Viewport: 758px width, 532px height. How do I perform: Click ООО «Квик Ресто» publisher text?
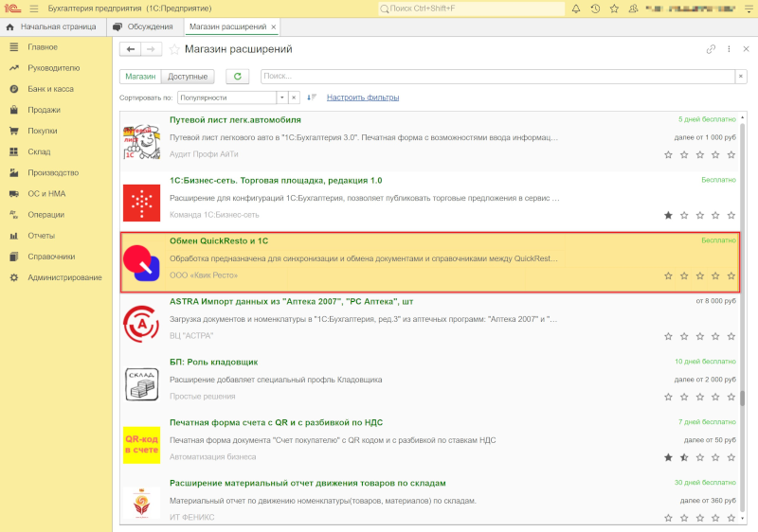point(204,275)
